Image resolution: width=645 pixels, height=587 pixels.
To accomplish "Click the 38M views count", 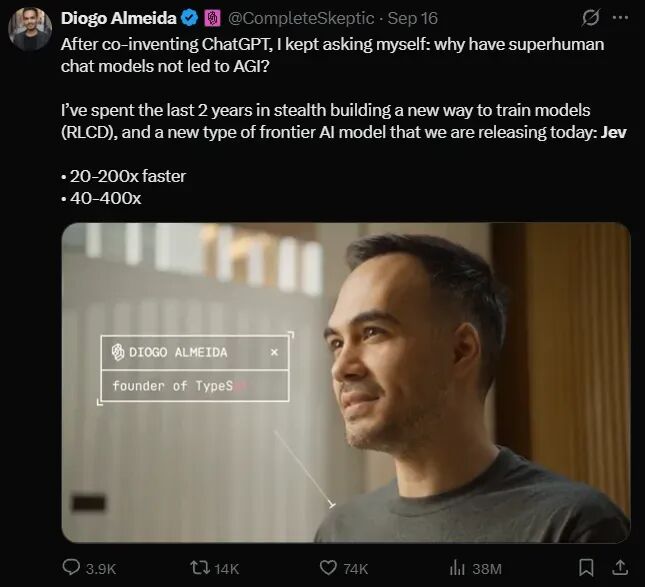I will click(x=487, y=569).
